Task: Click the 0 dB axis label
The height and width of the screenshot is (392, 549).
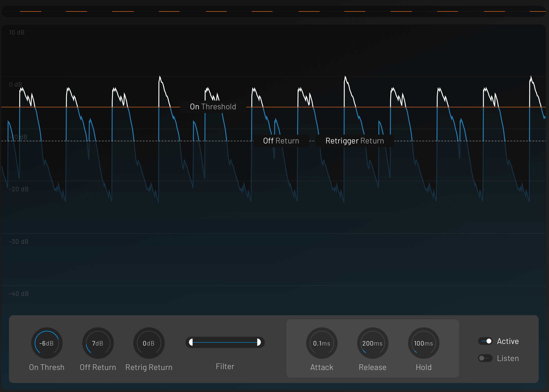Action: click(15, 84)
